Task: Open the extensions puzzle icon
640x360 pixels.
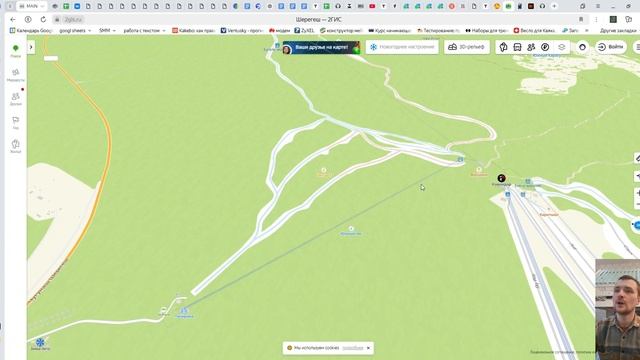Action: point(629,20)
